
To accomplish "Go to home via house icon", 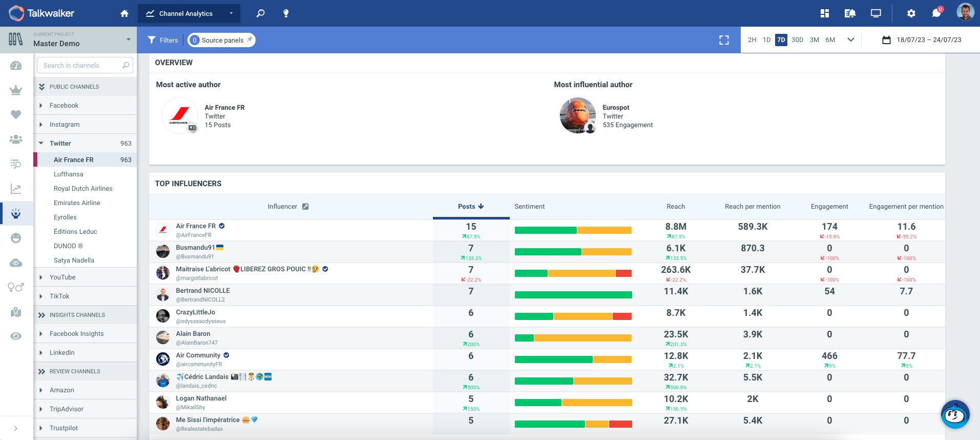I will (x=124, y=13).
